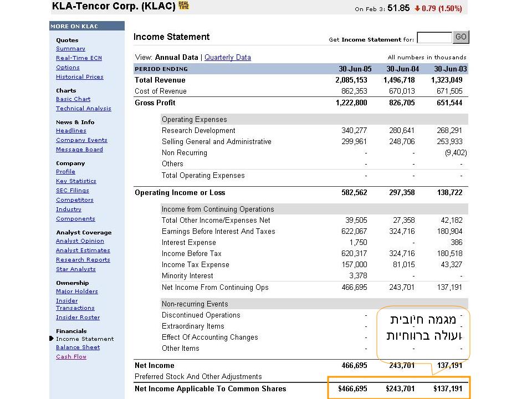The image size is (532, 399).
Task: Open the Basic Chart link
Action: (73, 99)
